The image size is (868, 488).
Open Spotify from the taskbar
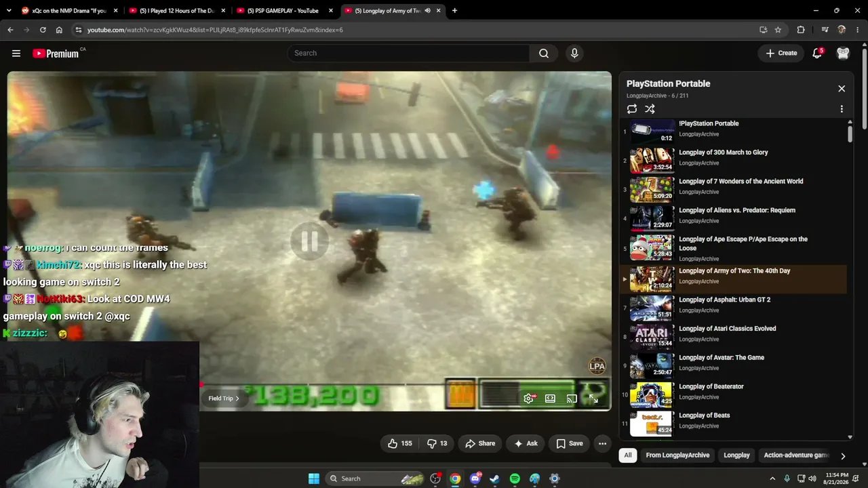[515, 479]
